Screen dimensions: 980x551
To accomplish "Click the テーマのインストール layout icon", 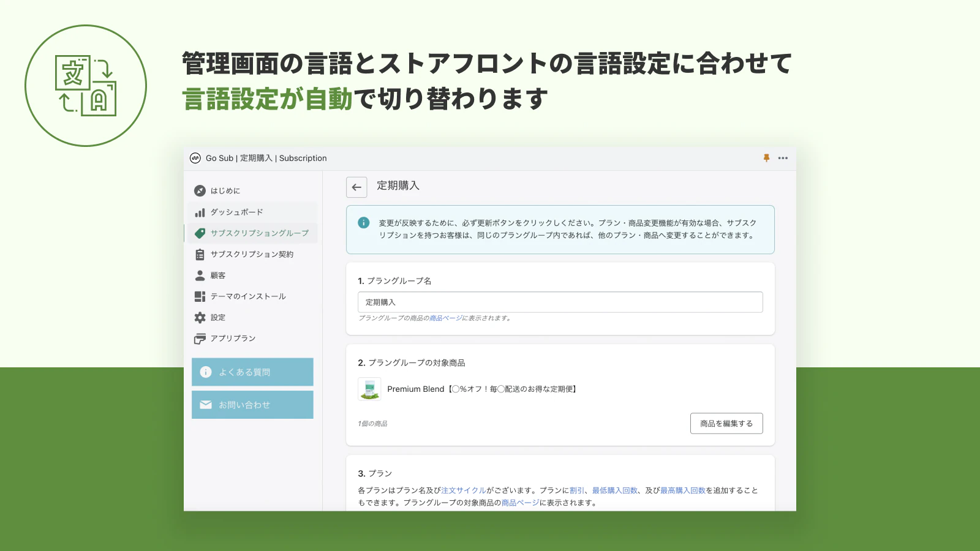I will coord(200,296).
